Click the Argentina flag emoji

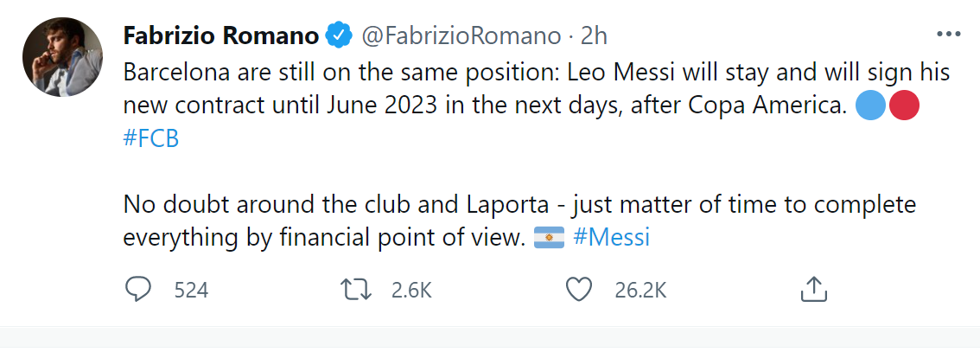click(549, 237)
